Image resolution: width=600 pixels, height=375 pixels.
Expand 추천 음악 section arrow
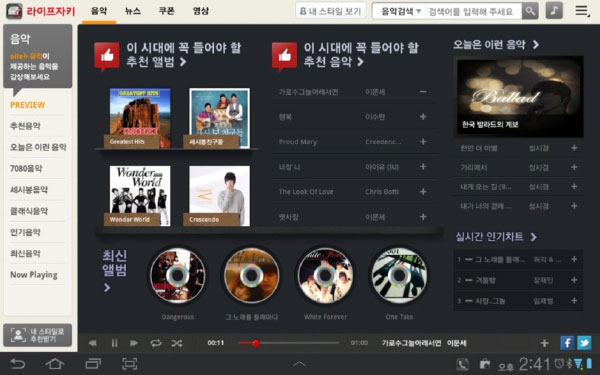tap(360, 62)
